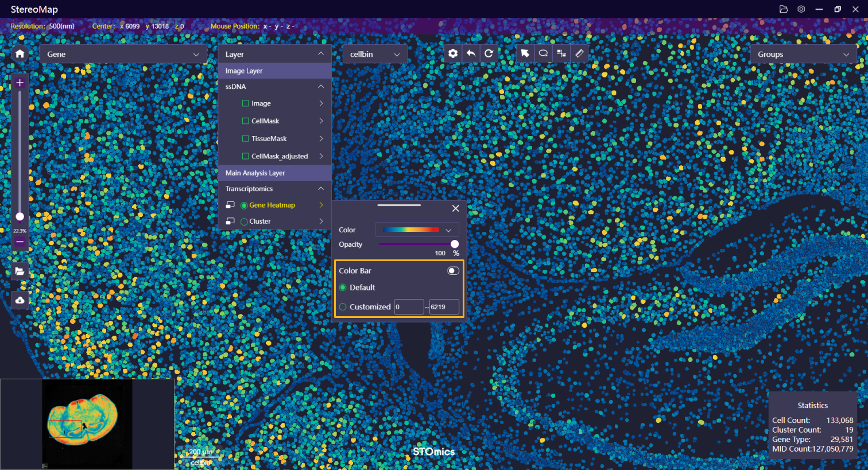Click the zoom in plus button
868x470 pixels.
pos(20,83)
